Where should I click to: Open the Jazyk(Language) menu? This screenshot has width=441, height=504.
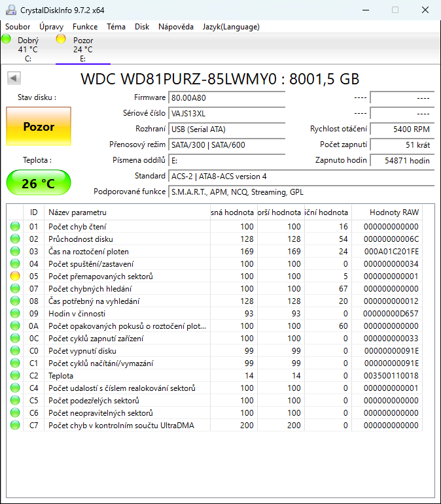coord(231,27)
